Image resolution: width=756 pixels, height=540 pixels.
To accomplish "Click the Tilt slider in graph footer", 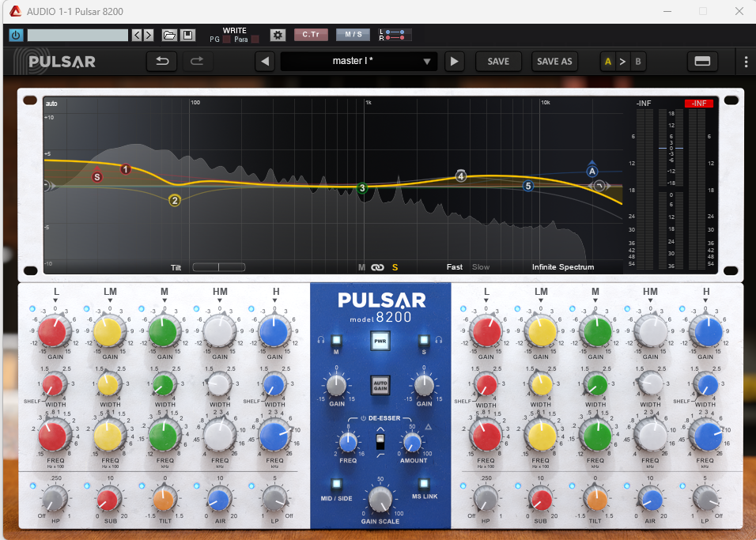I will click(x=219, y=267).
